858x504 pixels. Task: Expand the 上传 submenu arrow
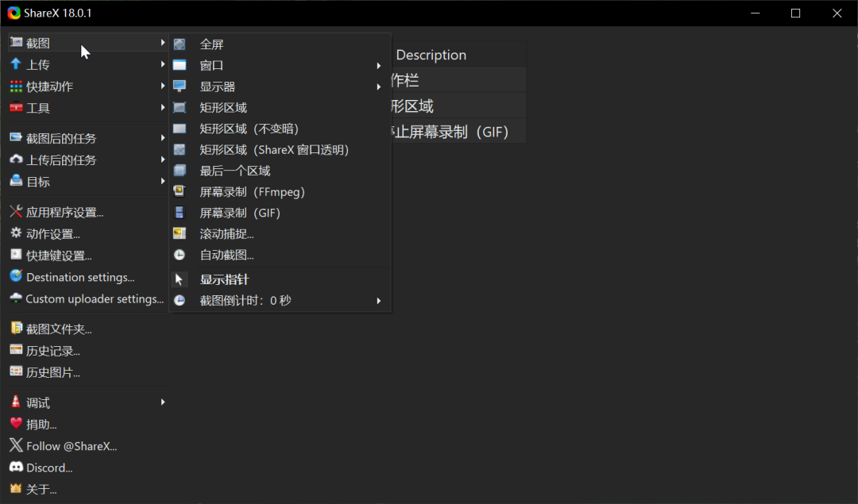pyautogui.click(x=163, y=64)
